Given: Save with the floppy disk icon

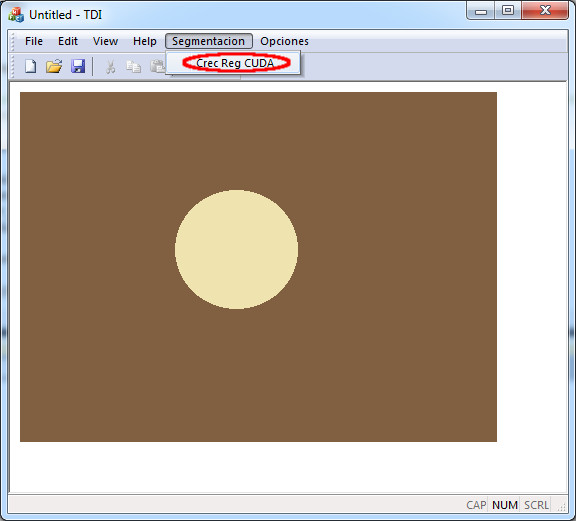Looking at the screenshot, I should pyautogui.click(x=78, y=67).
